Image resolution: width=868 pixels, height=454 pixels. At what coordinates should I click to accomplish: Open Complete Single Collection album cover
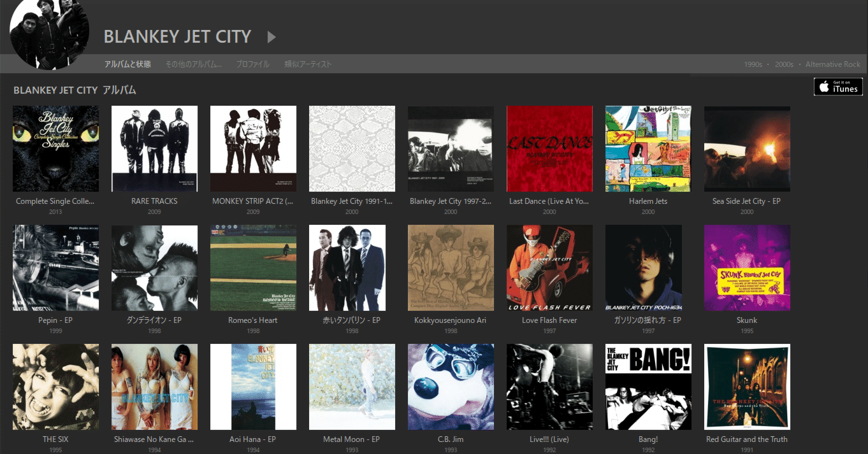tap(55, 148)
